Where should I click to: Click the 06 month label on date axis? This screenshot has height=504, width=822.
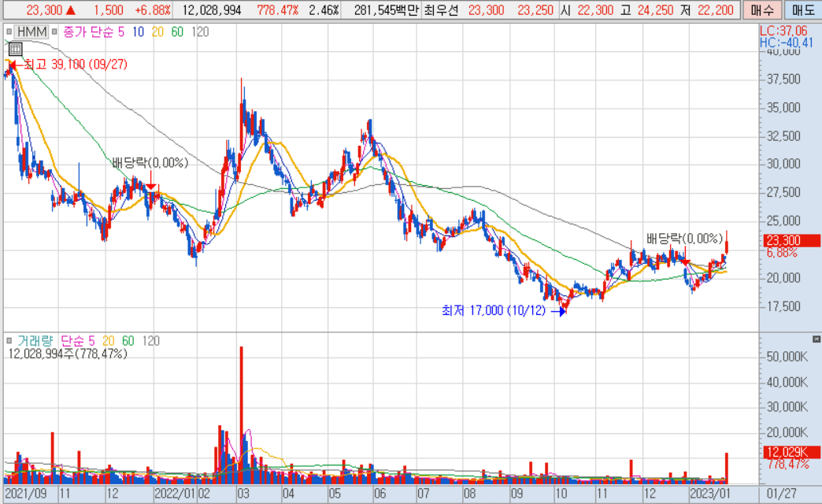point(380,494)
